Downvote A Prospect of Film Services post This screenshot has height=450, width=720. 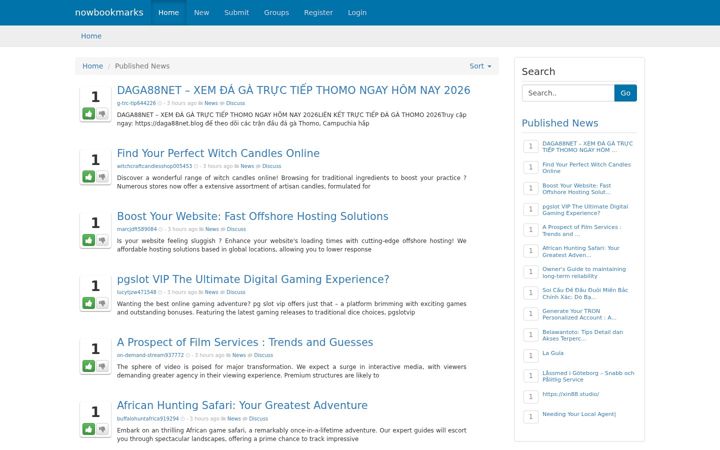[x=102, y=366]
